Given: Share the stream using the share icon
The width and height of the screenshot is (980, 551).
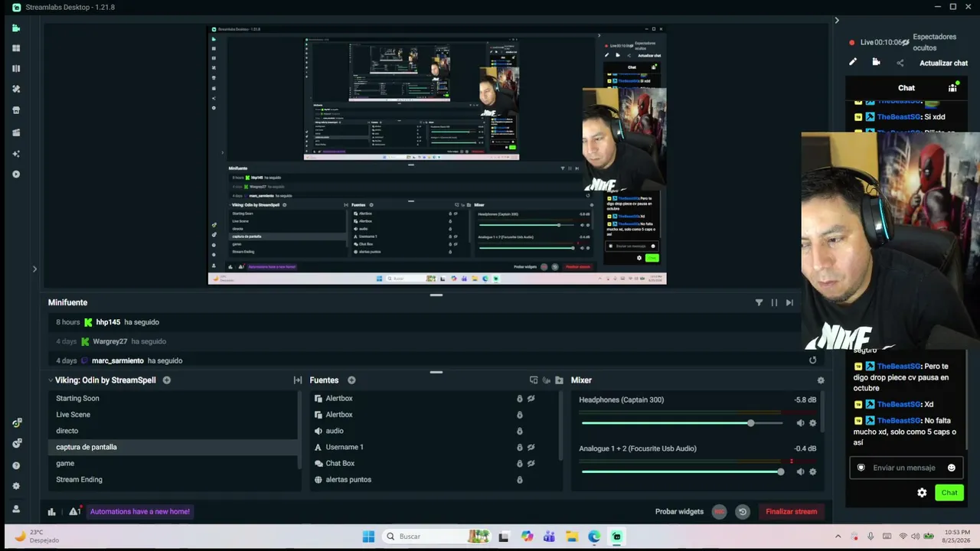Looking at the screenshot, I should pyautogui.click(x=900, y=63).
